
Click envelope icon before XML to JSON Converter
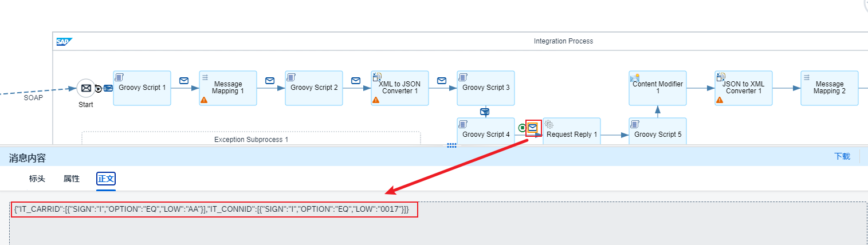coord(356,81)
